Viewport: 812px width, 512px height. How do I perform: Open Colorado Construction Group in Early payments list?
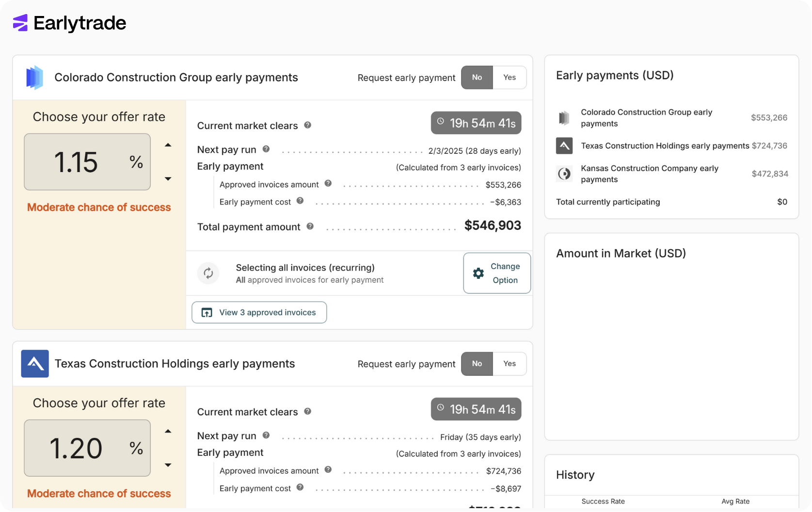click(x=646, y=118)
